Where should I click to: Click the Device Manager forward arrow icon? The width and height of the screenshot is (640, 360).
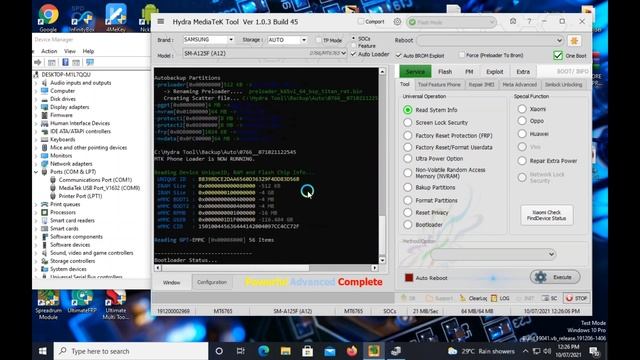38,62
